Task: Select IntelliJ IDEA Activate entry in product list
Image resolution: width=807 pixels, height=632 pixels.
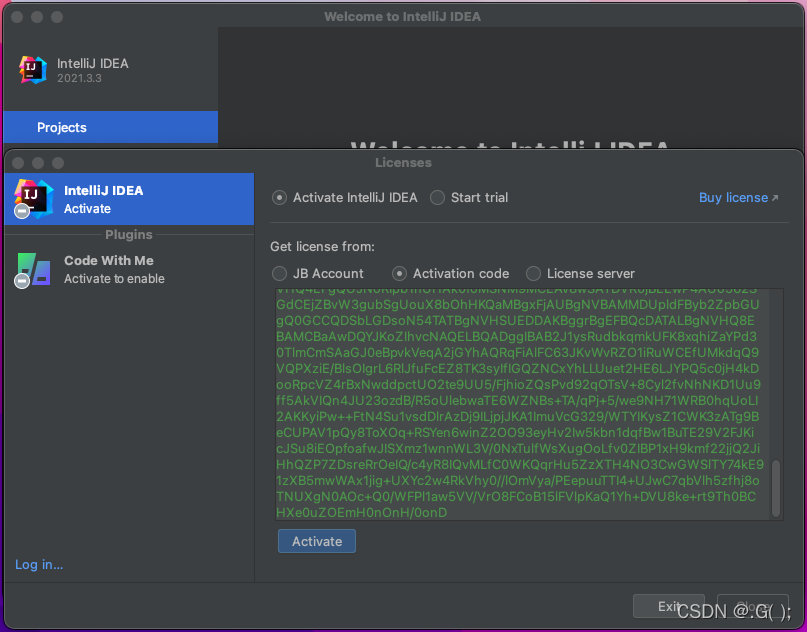Action: pos(129,199)
